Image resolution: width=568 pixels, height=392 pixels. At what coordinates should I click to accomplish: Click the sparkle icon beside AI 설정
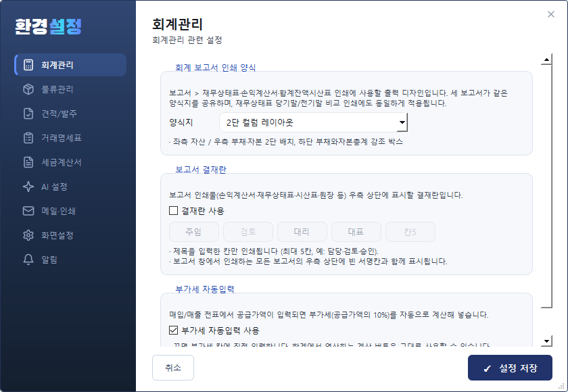pos(28,187)
